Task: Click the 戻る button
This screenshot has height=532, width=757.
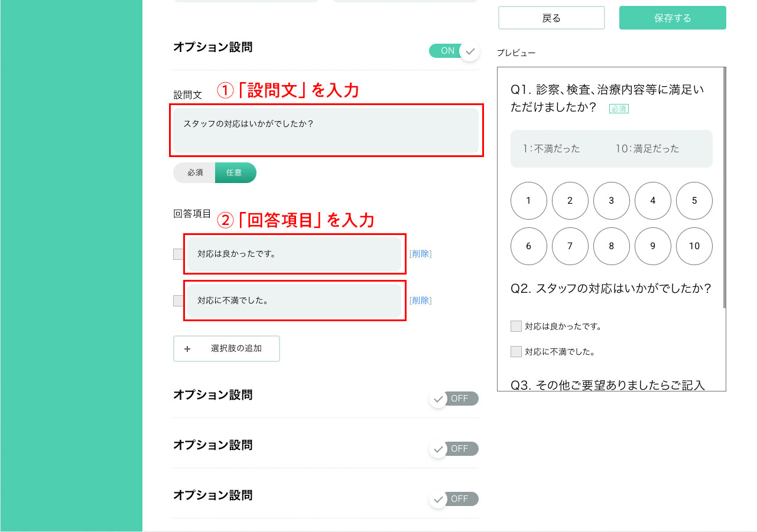Action: (x=551, y=18)
